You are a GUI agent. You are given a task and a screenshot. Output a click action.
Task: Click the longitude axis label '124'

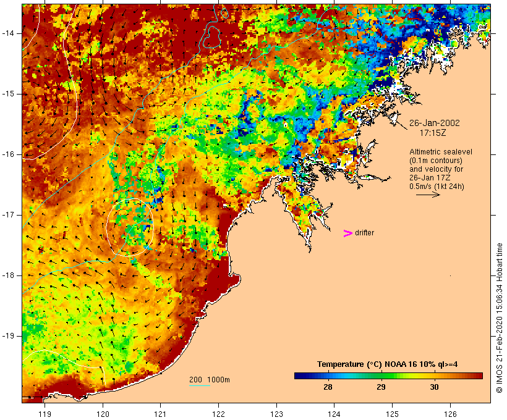(334, 414)
